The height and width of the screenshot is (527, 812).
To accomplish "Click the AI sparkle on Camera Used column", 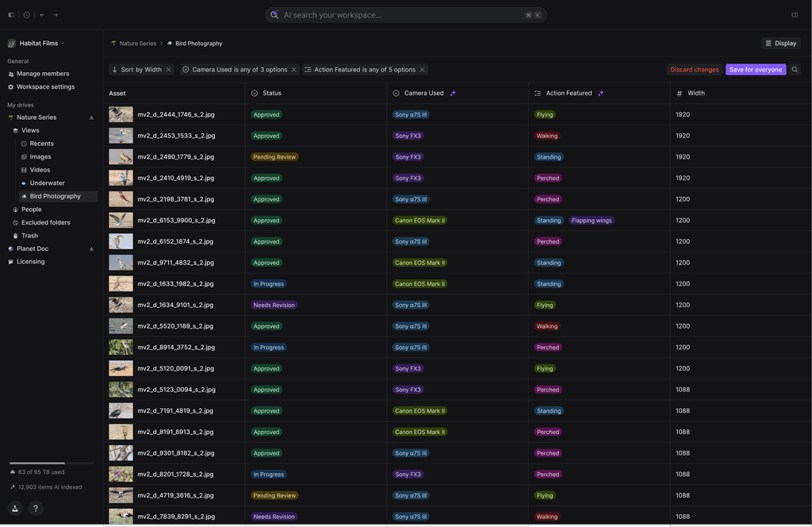I will click(x=453, y=93).
